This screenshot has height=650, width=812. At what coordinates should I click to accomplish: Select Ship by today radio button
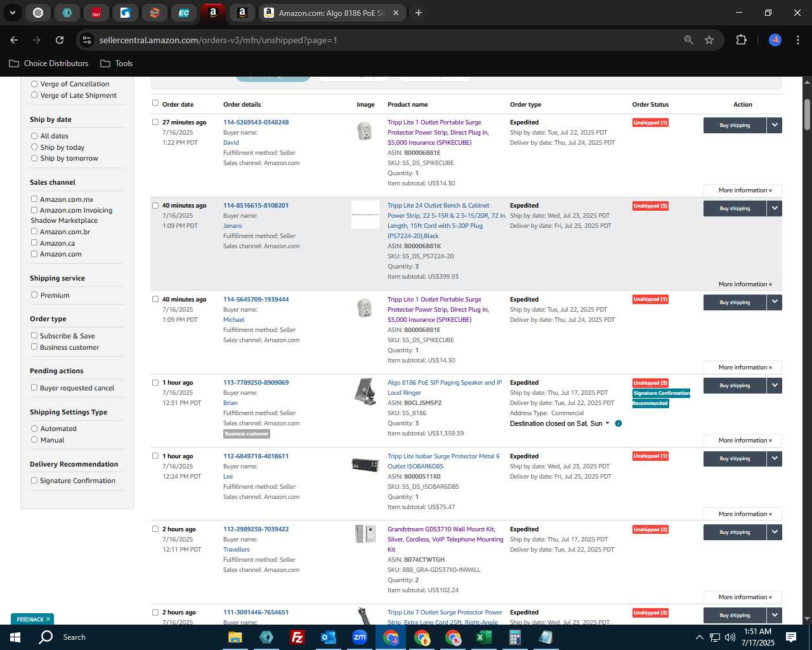(x=34, y=147)
